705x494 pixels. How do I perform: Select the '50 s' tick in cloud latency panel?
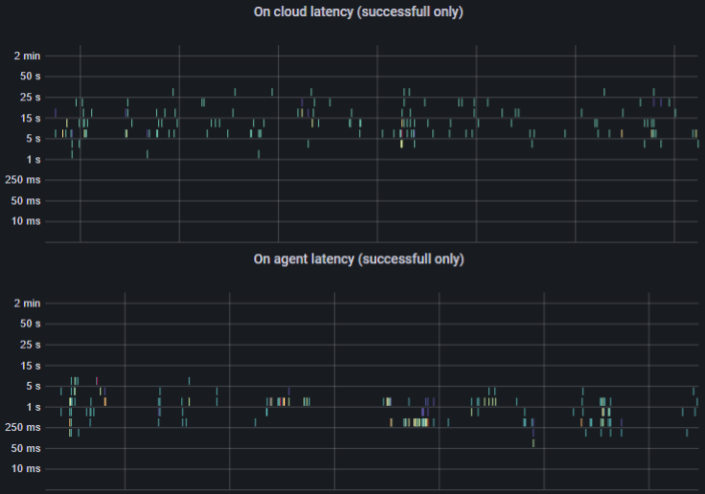click(x=30, y=77)
